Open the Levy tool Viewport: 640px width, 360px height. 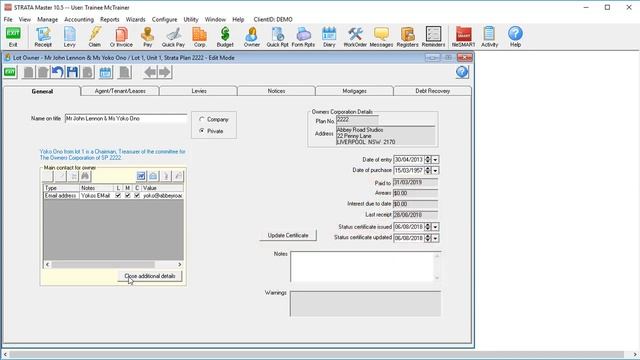click(x=70, y=37)
